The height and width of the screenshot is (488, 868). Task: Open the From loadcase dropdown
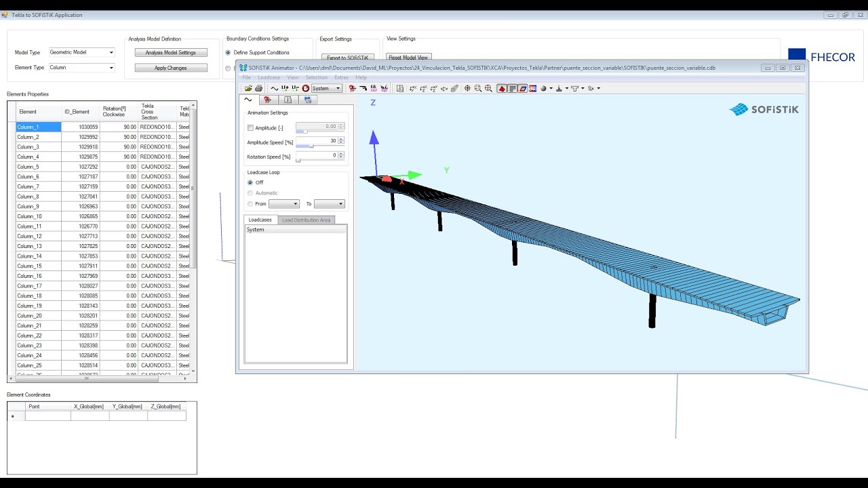click(x=283, y=203)
